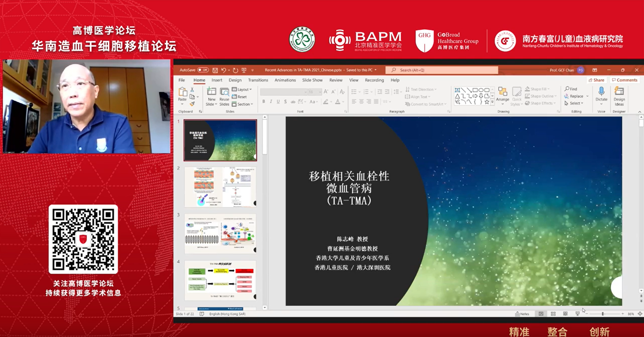Screen dimensions: 644x337
Task: Toggle Underline formatting
Action: [278, 102]
